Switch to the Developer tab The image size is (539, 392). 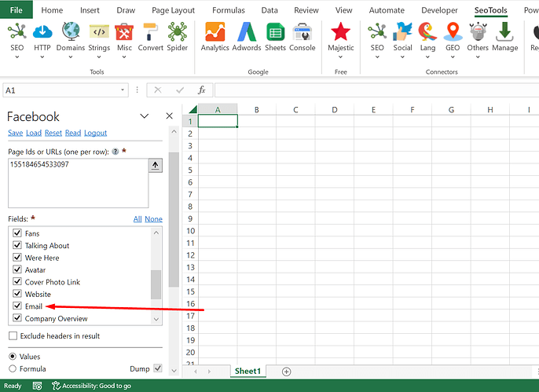point(439,10)
